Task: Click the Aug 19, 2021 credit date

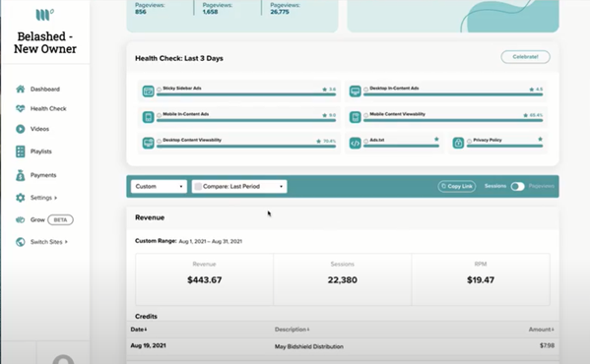Action: (149, 345)
